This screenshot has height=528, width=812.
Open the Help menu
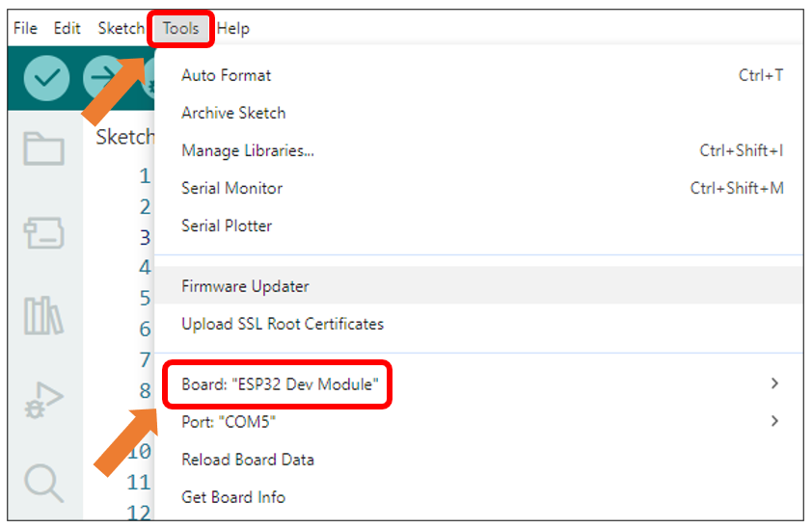pos(233,29)
